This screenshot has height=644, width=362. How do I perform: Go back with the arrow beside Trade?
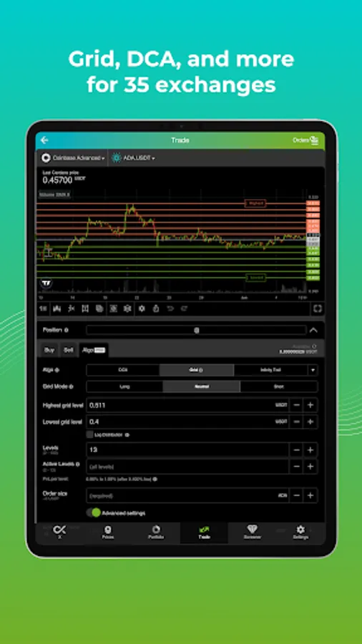click(44, 140)
